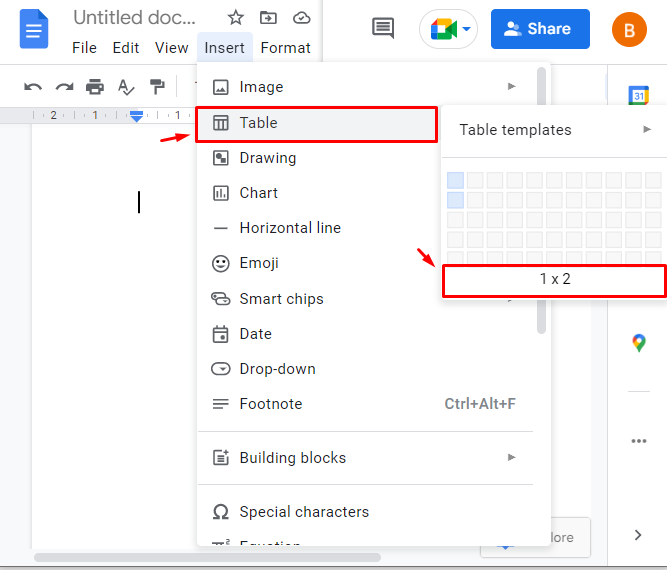Expand the Image submenu

click(365, 87)
